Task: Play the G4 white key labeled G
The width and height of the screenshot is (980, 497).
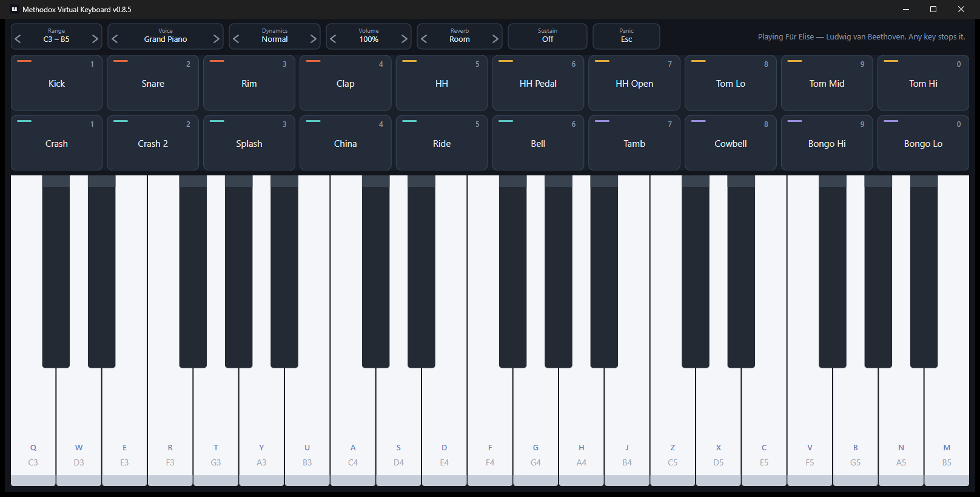Action: [x=535, y=425]
